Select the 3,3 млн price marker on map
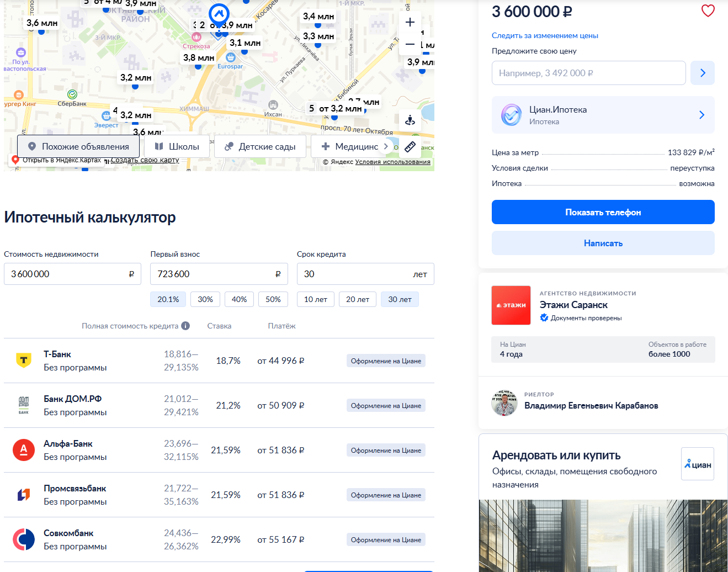The width and height of the screenshot is (728, 572). click(318, 36)
